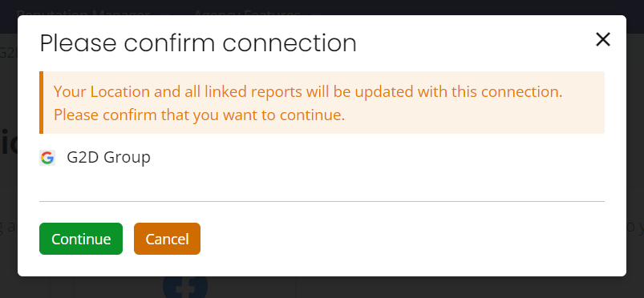Click the dimmed page heading at left edge

[8, 143]
